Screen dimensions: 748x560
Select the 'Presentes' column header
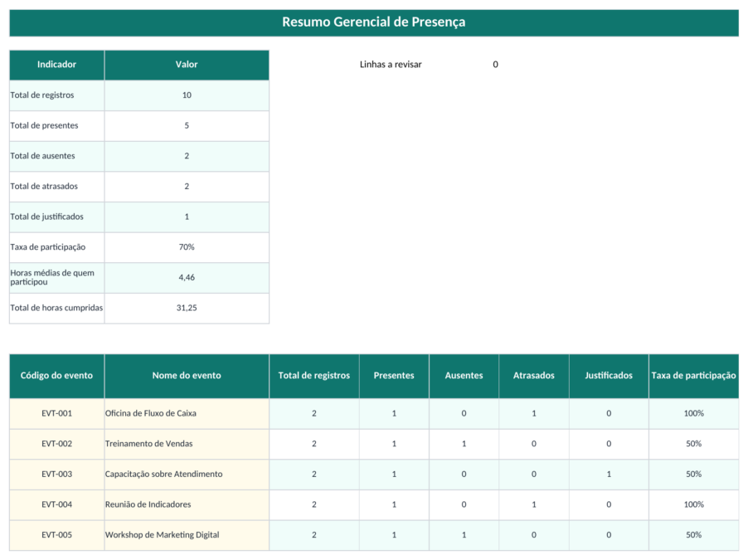394,376
